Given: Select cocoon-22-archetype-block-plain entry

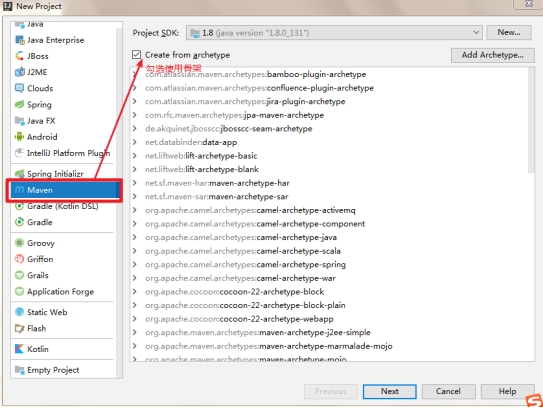Looking at the screenshot, I should 245,305.
